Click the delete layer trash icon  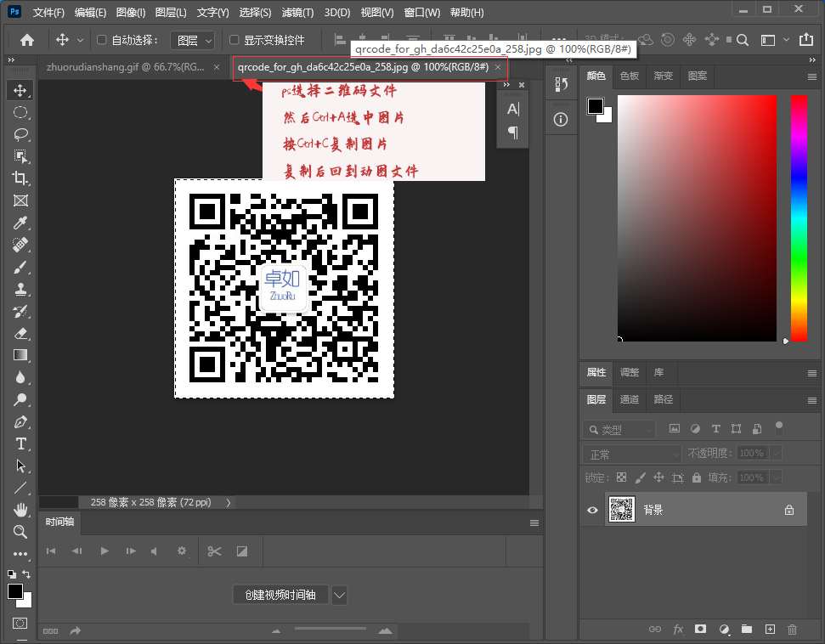tap(792, 630)
